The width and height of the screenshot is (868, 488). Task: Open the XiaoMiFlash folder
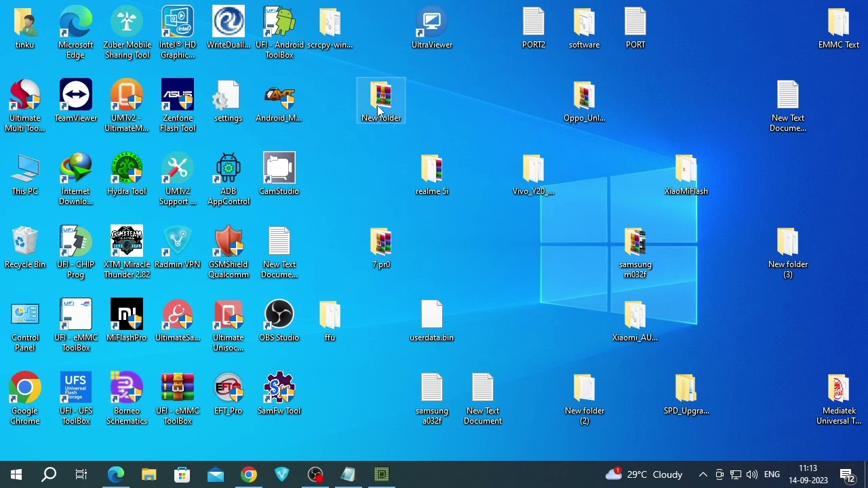tap(686, 175)
